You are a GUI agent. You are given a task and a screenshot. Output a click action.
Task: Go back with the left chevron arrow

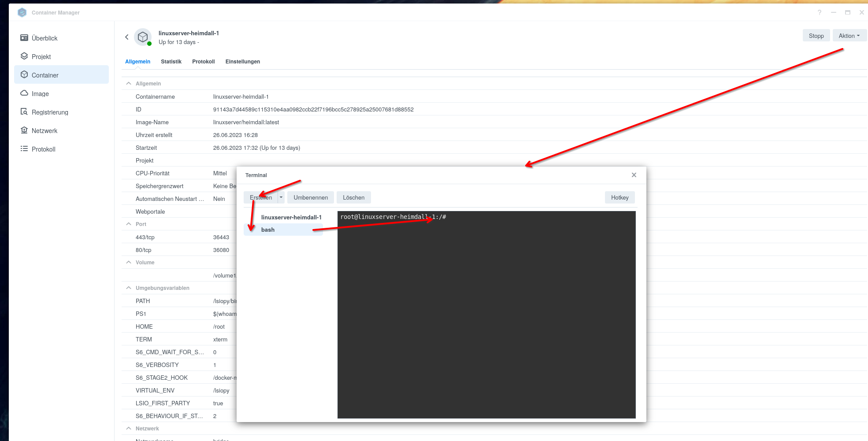(127, 37)
